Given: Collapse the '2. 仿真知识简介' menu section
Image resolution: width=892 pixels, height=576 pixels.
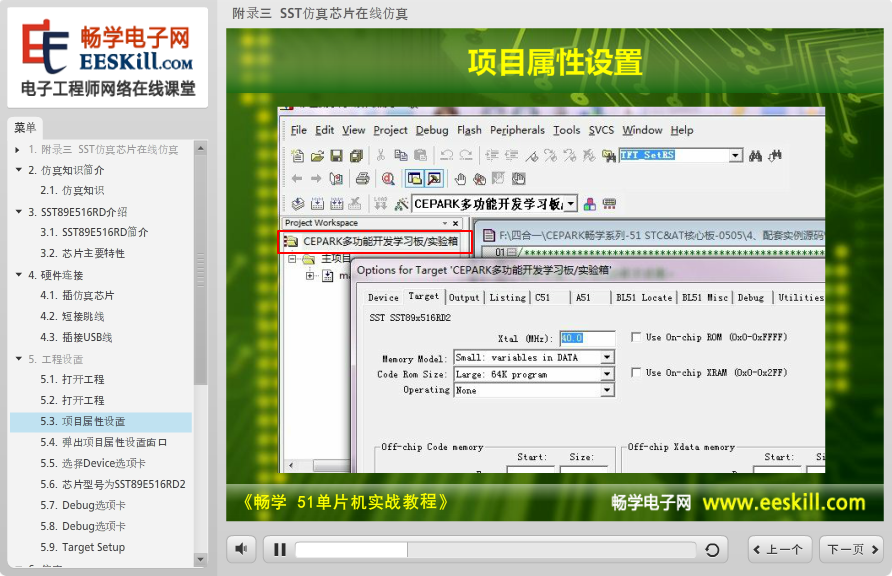Looking at the screenshot, I should [19, 169].
